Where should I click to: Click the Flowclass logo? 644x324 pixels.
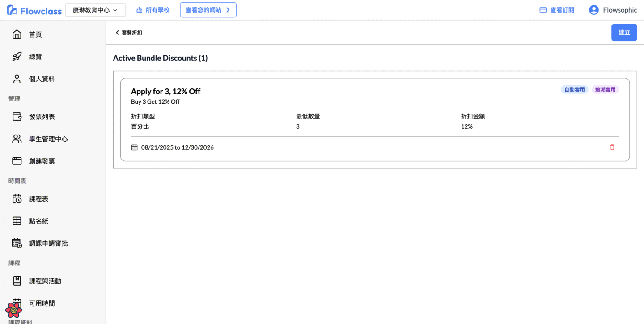click(34, 10)
